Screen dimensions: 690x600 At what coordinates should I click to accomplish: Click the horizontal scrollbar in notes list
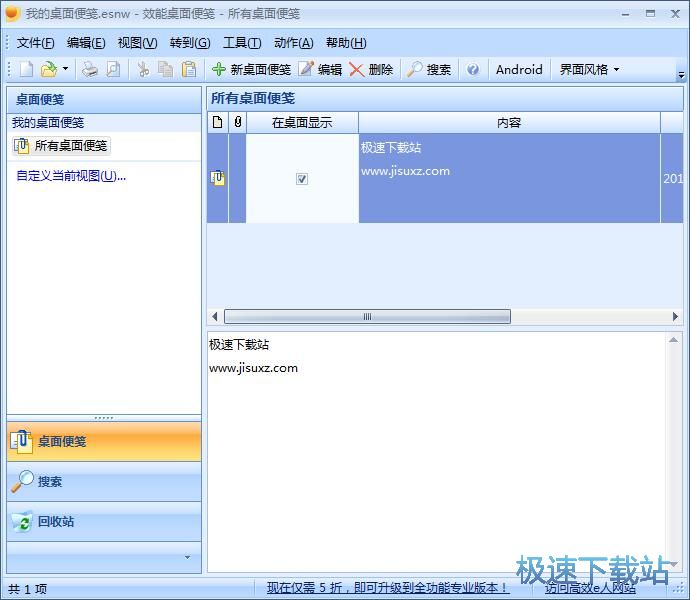[x=367, y=316]
